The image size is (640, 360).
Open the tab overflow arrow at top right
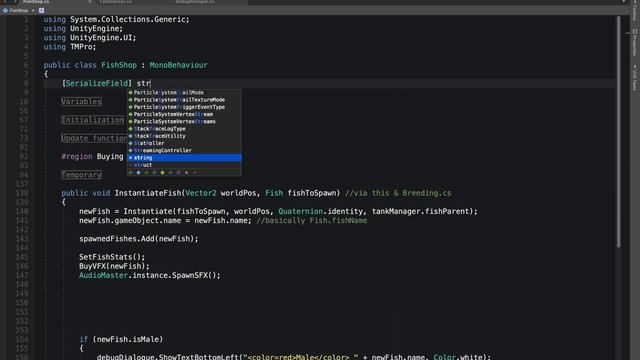[x=623, y=2]
